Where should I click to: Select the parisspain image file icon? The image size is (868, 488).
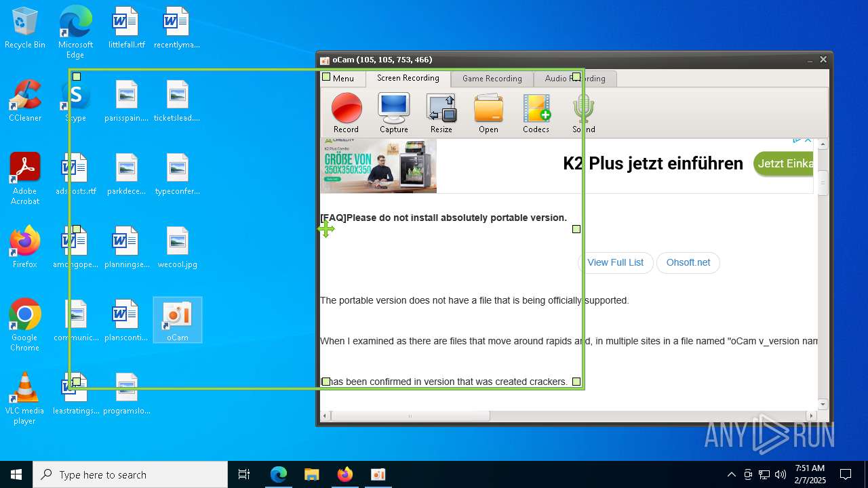127,102
